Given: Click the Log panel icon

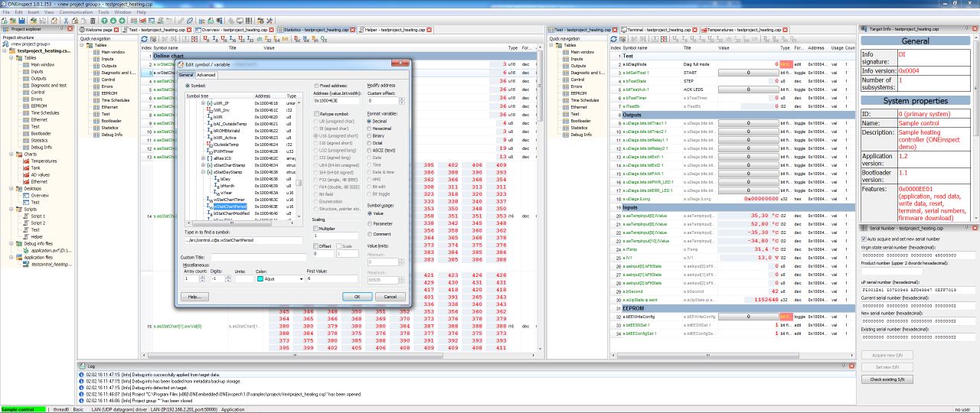Looking at the screenshot, I should [x=83, y=366].
